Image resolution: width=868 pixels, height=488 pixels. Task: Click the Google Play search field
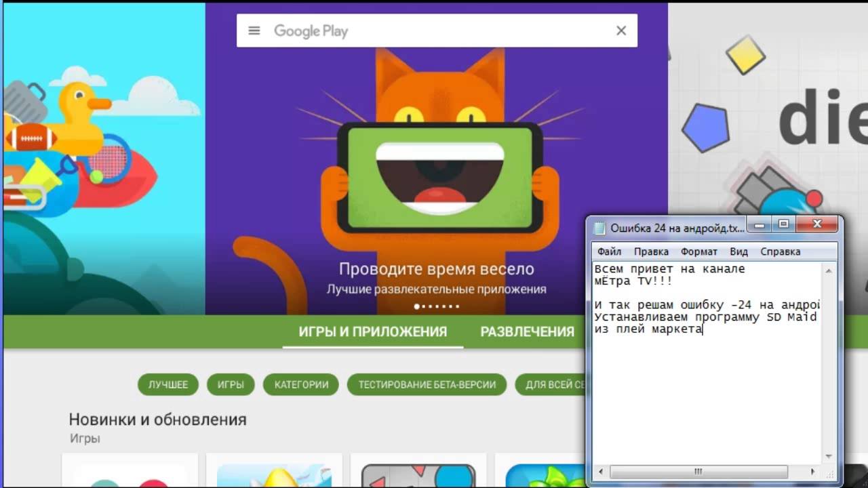click(437, 30)
